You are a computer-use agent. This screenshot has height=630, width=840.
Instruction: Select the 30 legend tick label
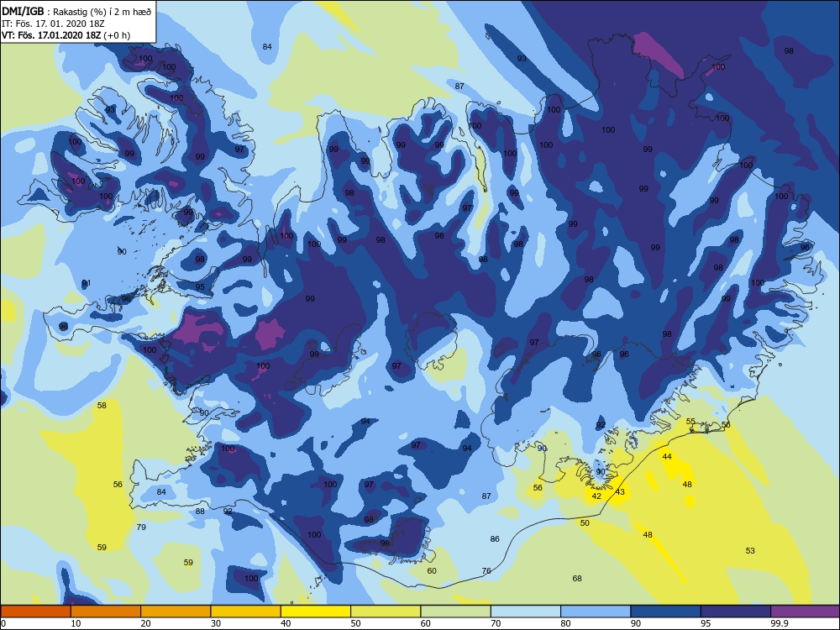point(216,623)
